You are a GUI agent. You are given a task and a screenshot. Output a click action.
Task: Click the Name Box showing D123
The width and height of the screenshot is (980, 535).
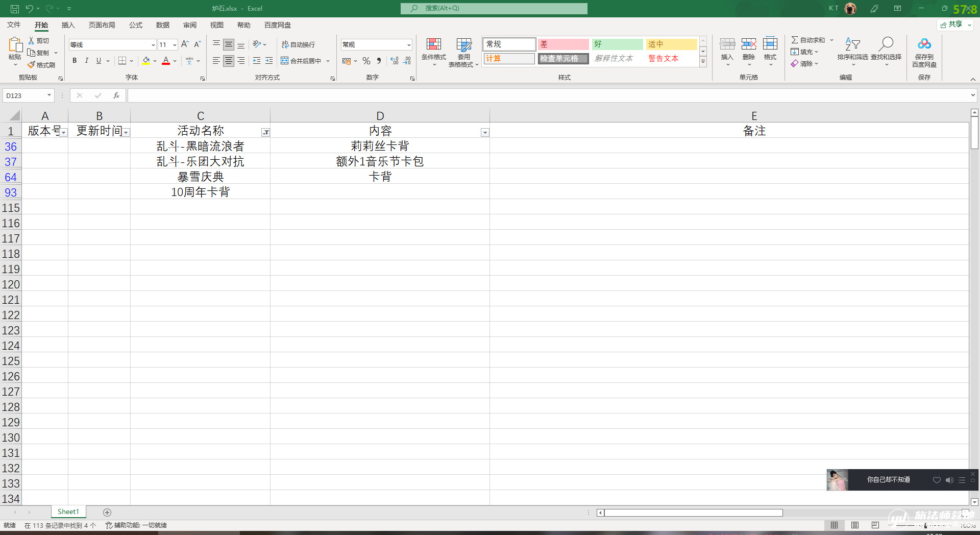click(24, 95)
